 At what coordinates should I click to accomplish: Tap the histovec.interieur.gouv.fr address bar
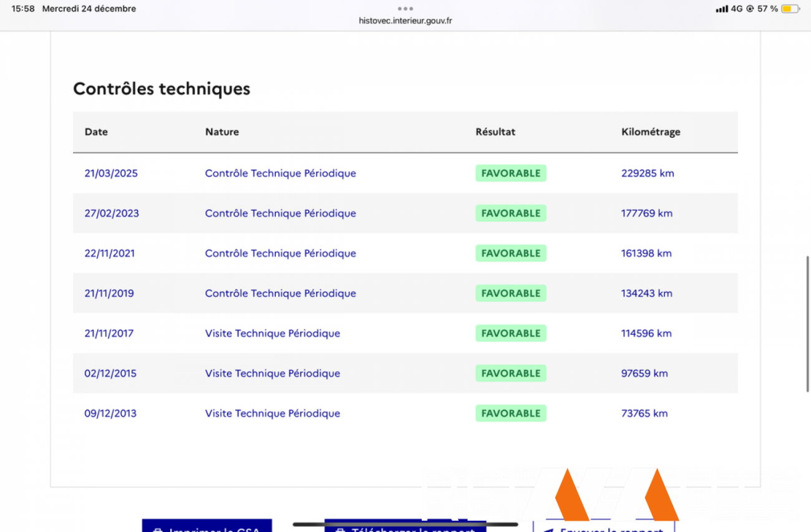pos(405,20)
